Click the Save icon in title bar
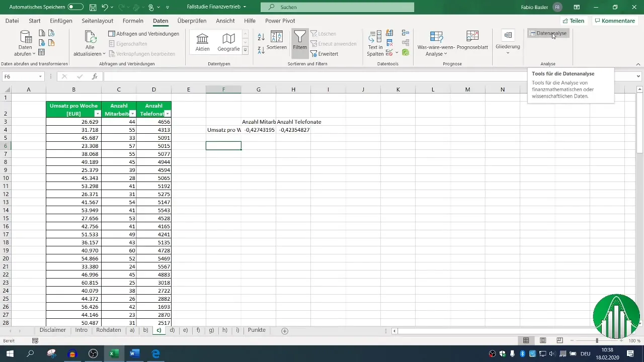Screen dimensions: 644x362 click(93, 8)
